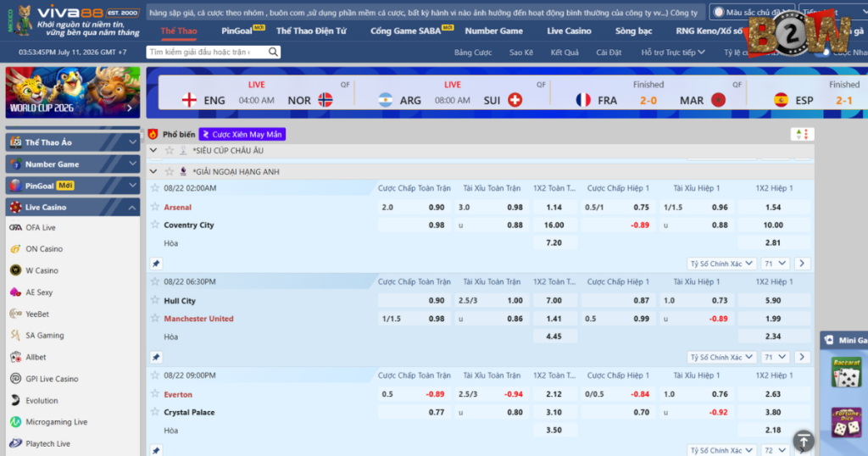Open Evolution casino icon
Screen dimensions: 868x456
[15, 400]
